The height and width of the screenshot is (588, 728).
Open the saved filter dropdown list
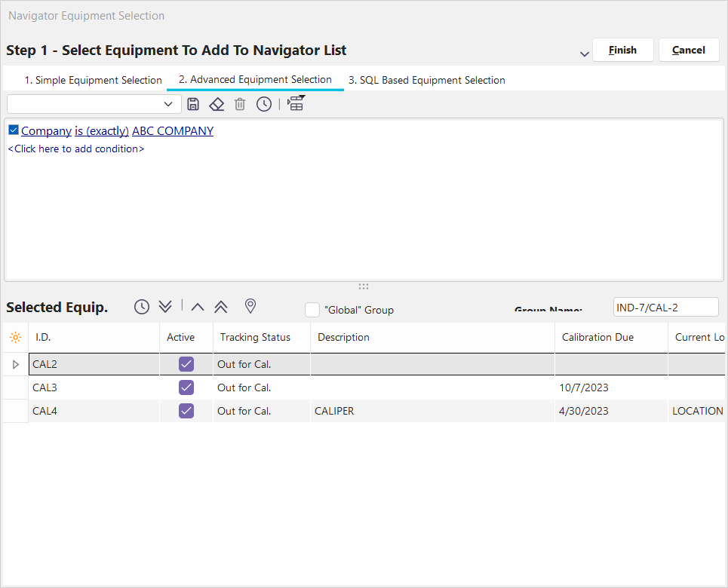[x=168, y=104]
